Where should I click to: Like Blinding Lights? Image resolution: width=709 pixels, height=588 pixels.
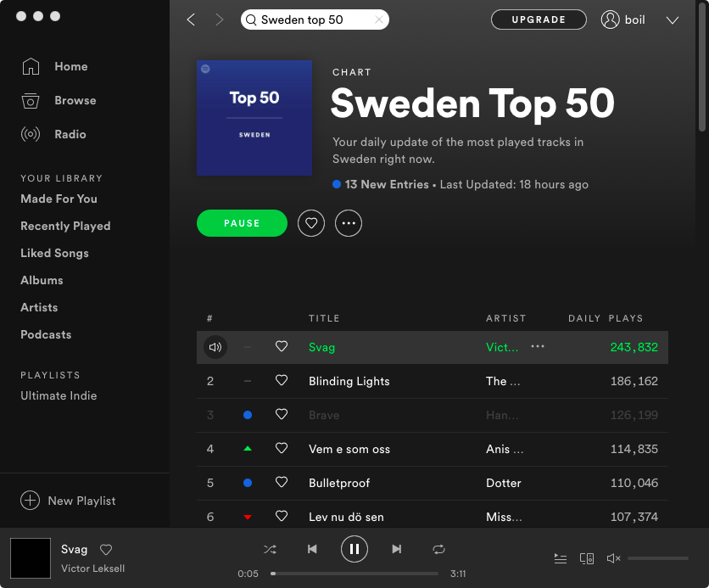coord(282,380)
